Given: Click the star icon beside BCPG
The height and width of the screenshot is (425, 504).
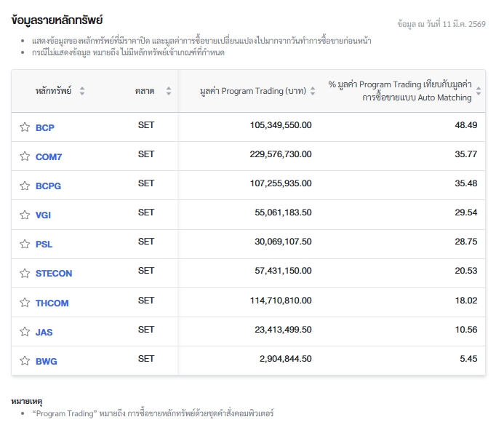Looking at the screenshot, I should [x=25, y=186].
